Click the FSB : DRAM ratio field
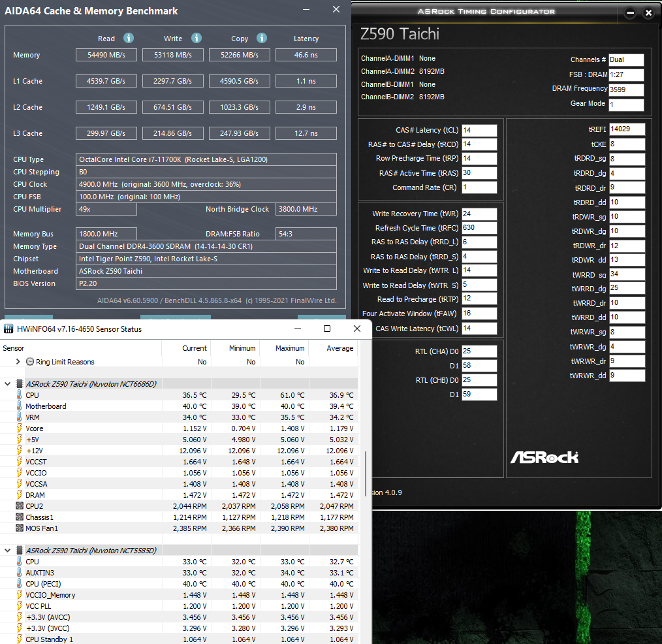Screen dimensions: 662x644 pyautogui.click(x=626, y=74)
